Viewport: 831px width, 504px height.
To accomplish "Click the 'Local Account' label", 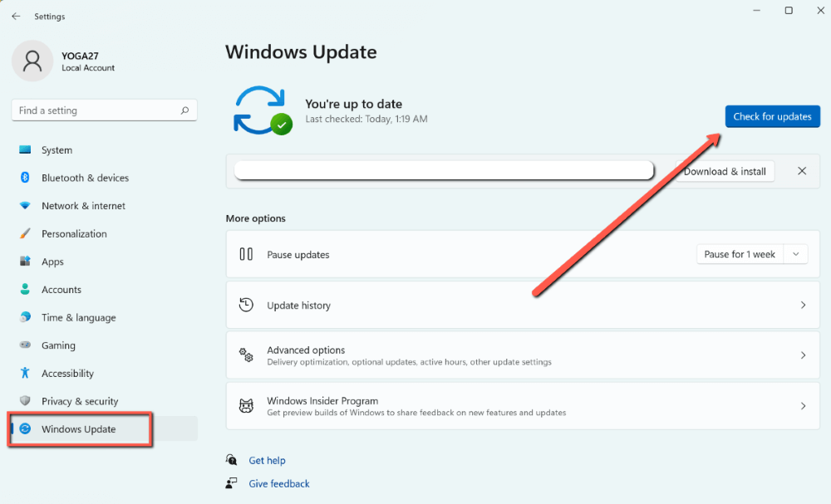I will (x=88, y=68).
